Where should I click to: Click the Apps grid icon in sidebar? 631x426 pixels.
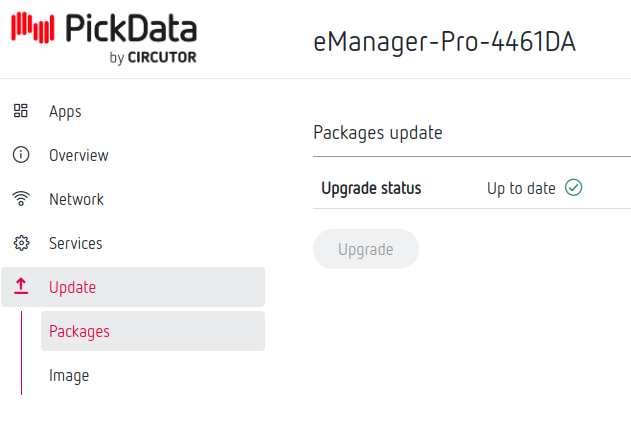(21, 111)
